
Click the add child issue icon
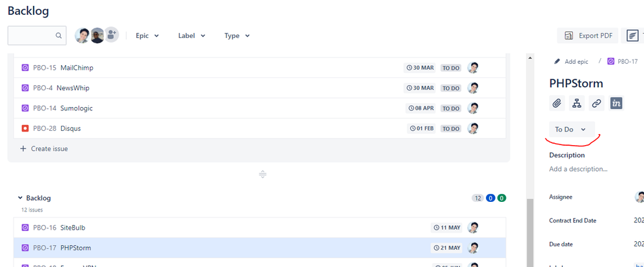coord(577,104)
